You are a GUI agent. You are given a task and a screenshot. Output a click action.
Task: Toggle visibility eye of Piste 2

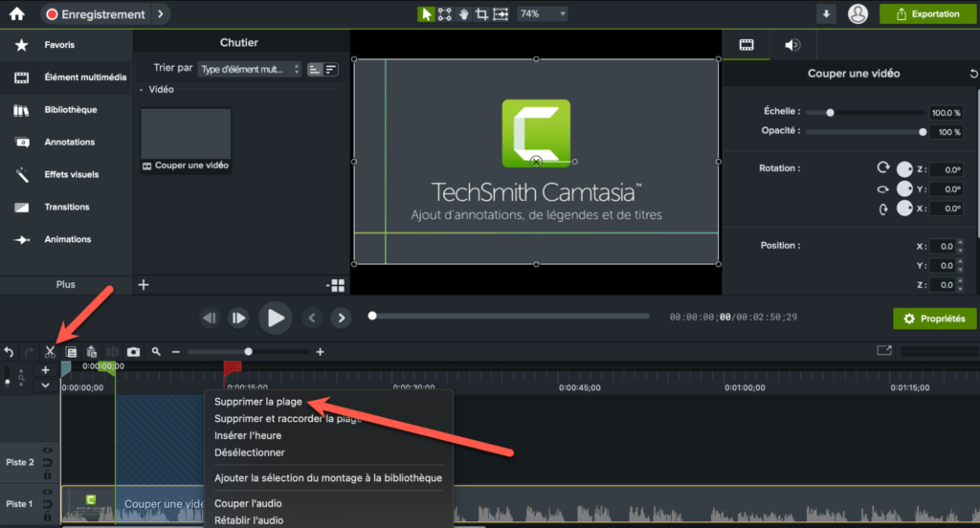[47, 451]
